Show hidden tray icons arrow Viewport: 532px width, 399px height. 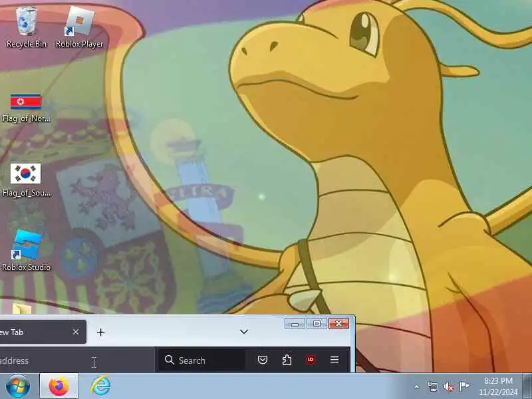(417, 386)
